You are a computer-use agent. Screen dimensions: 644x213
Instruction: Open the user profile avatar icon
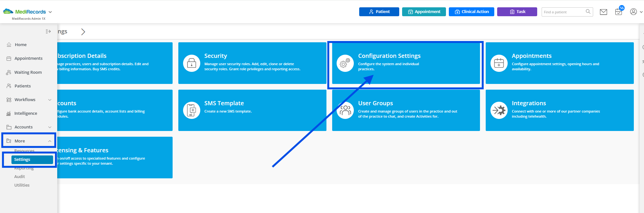pyautogui.click(x=633, y=12)
